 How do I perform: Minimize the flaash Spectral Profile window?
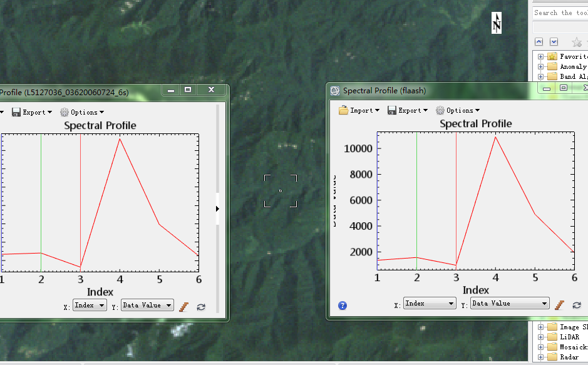547,88
